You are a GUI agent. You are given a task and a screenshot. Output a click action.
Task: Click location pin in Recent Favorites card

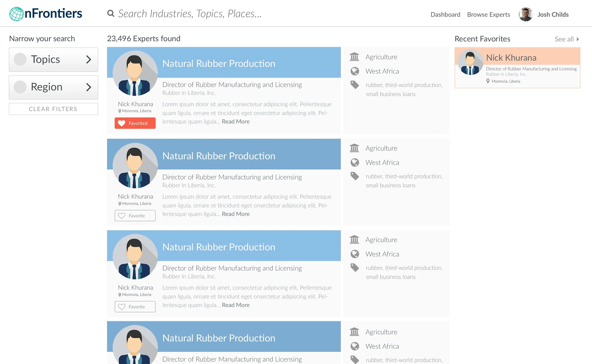pyautogui.click(x=488, y=81)
